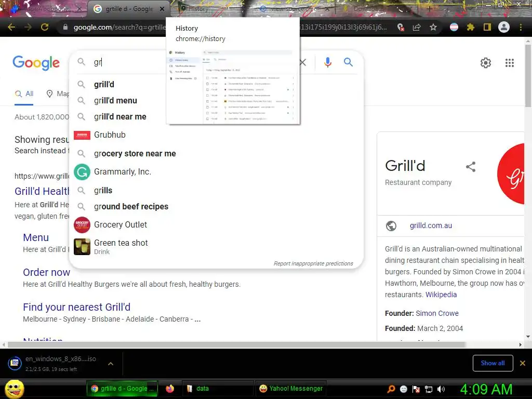
Task: Show all downloads
Action: tap(493, 363)
